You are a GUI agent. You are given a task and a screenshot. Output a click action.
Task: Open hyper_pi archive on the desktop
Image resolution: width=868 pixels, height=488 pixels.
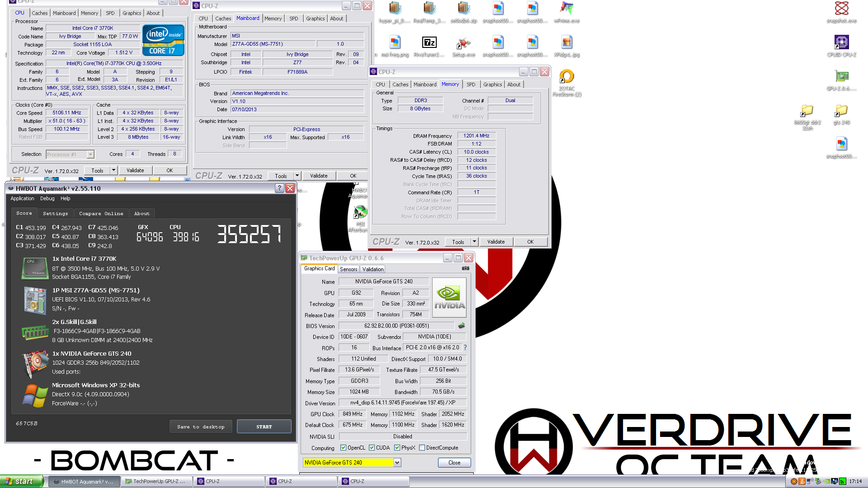pos(395,13)
